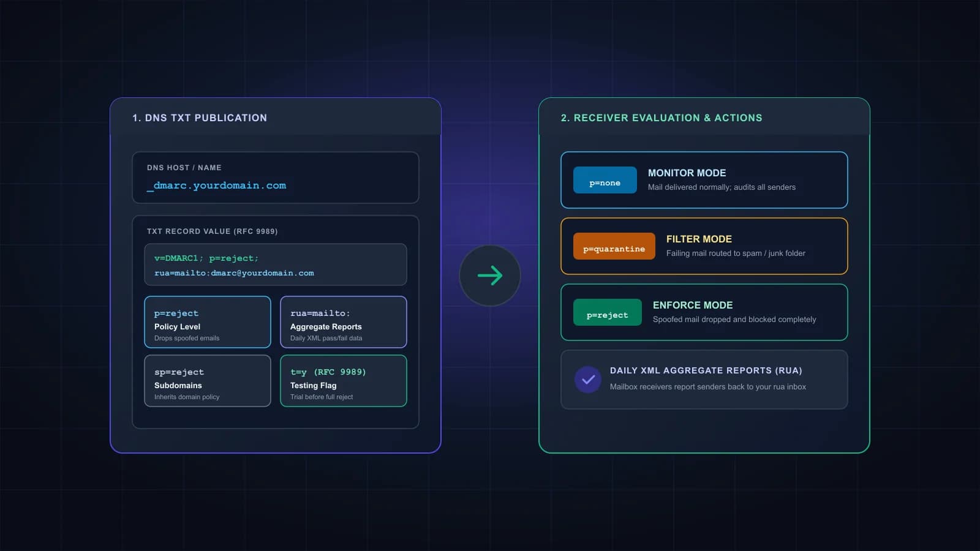Click "Failing mail routed to spam / junk folder"

click(736, 253)
